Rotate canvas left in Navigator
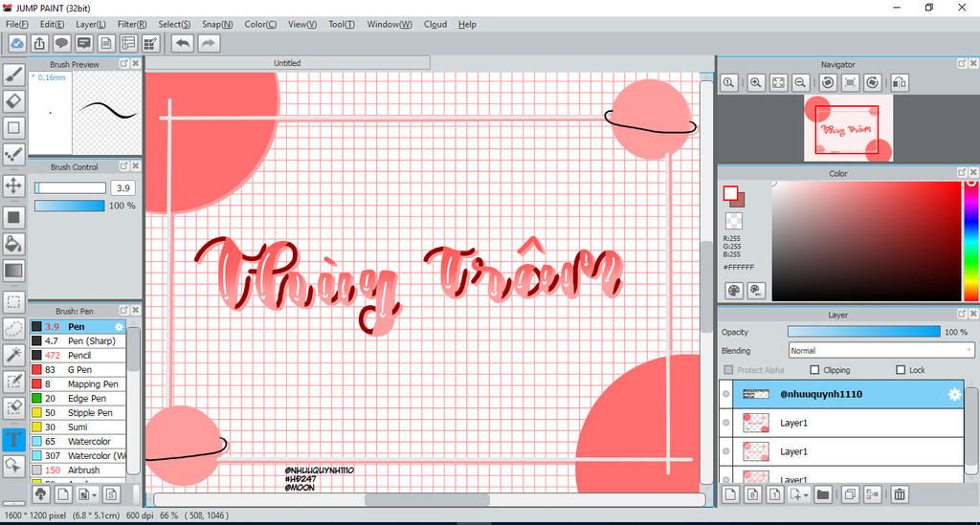 [828, 82]
